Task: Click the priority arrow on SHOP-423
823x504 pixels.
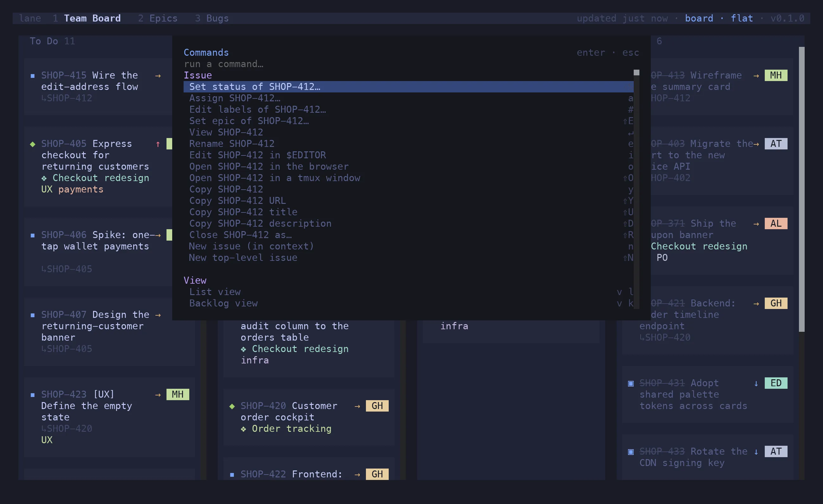Action: click(x=158, y=395)
